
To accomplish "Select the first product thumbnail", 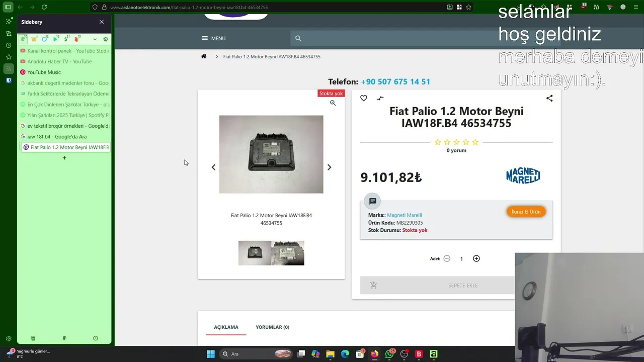I will (x=255, y=253).
